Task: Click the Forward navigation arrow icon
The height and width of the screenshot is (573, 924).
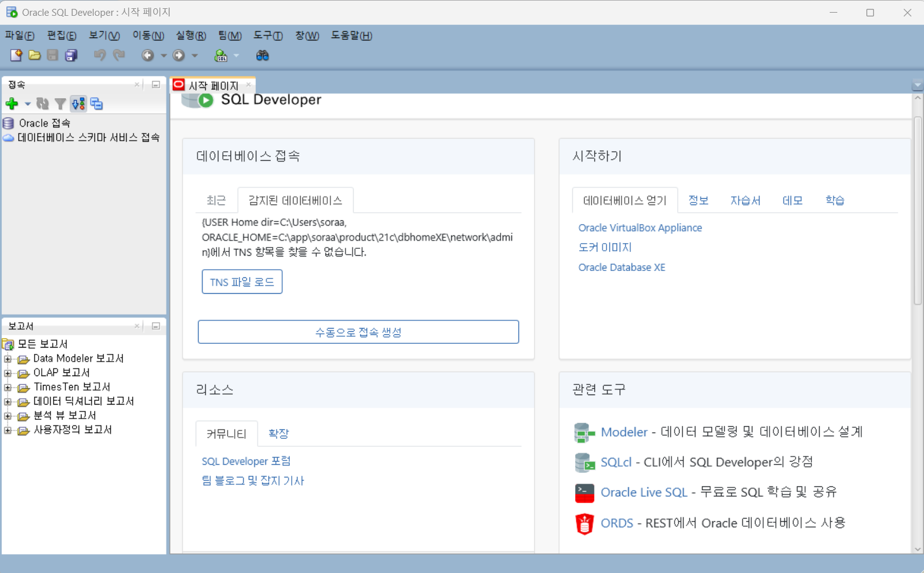Action: coord(179,55)
